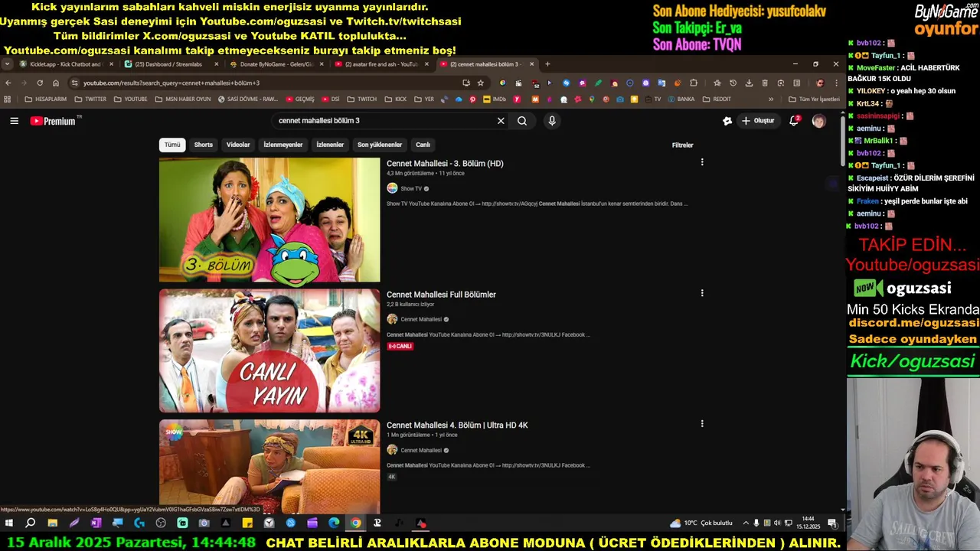Reload the page with the refresh icon
980x551 pixels.
tap(40, 83)
